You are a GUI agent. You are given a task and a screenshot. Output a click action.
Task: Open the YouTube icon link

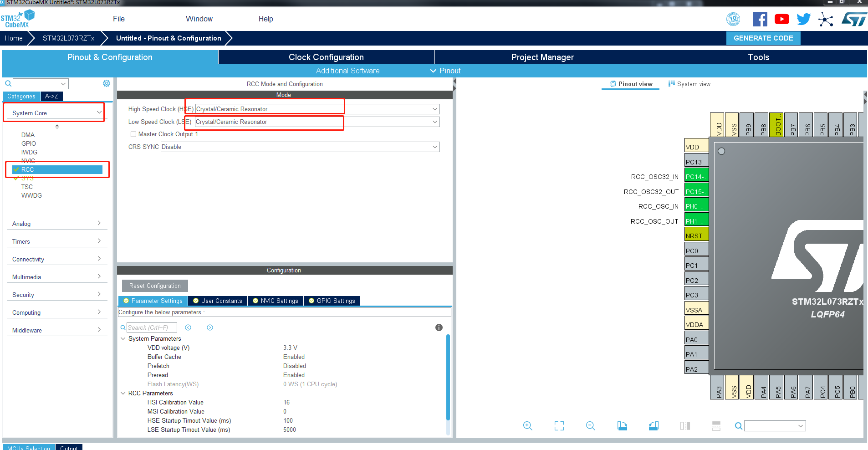click(781, 19)
